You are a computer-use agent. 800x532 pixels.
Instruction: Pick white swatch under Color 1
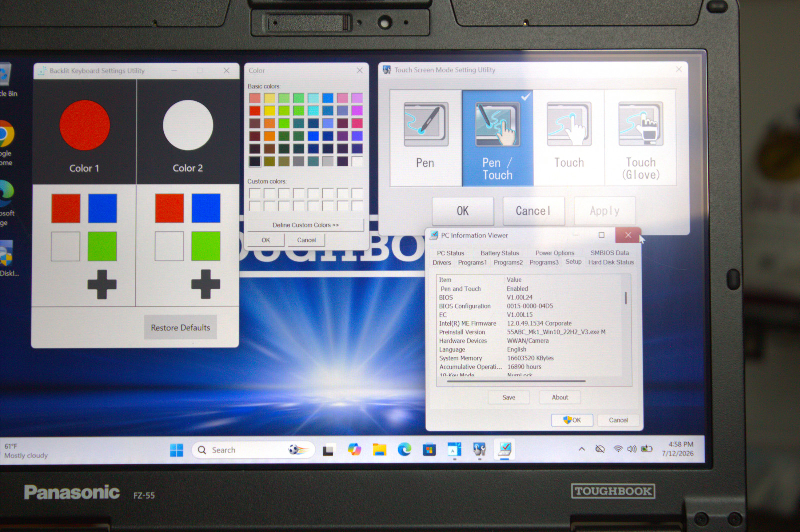pyautogui.click(x=66, y=246)
